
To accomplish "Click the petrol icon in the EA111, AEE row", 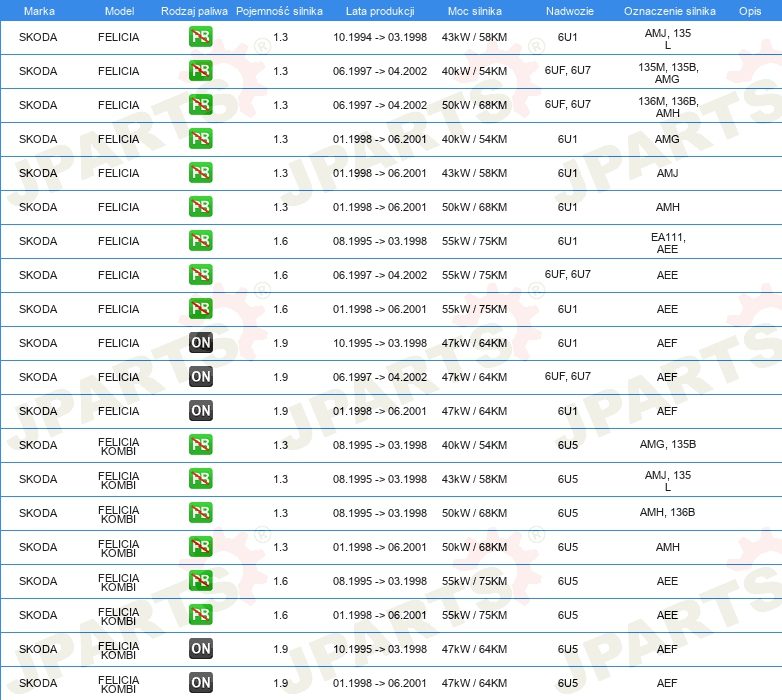I will (x=200, y=240).
